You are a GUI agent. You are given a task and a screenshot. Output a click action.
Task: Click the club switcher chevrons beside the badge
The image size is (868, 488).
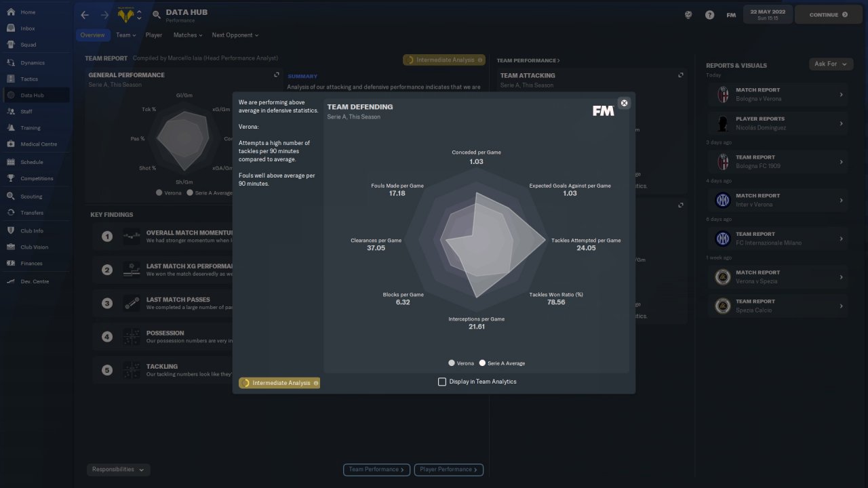pyautogui.click(x=139, y=15)
